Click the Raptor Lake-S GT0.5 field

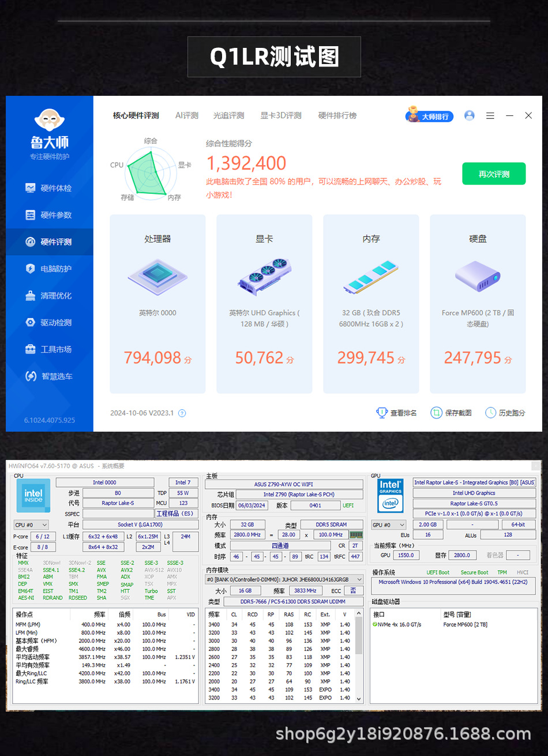coord(474,503)
